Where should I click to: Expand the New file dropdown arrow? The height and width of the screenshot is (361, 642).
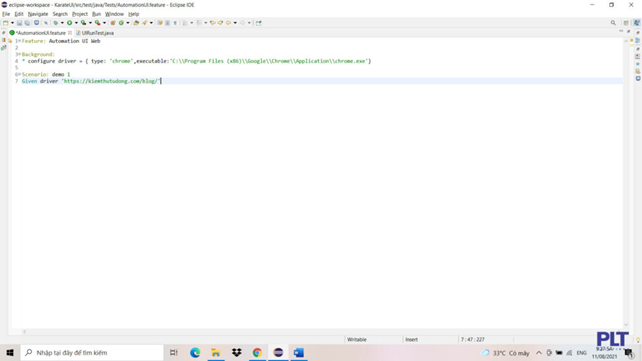[x=12, y=23]
